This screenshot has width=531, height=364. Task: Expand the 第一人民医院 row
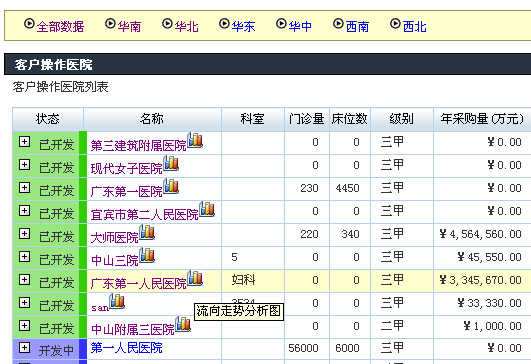pyautogui.click(x=24, y=347)
